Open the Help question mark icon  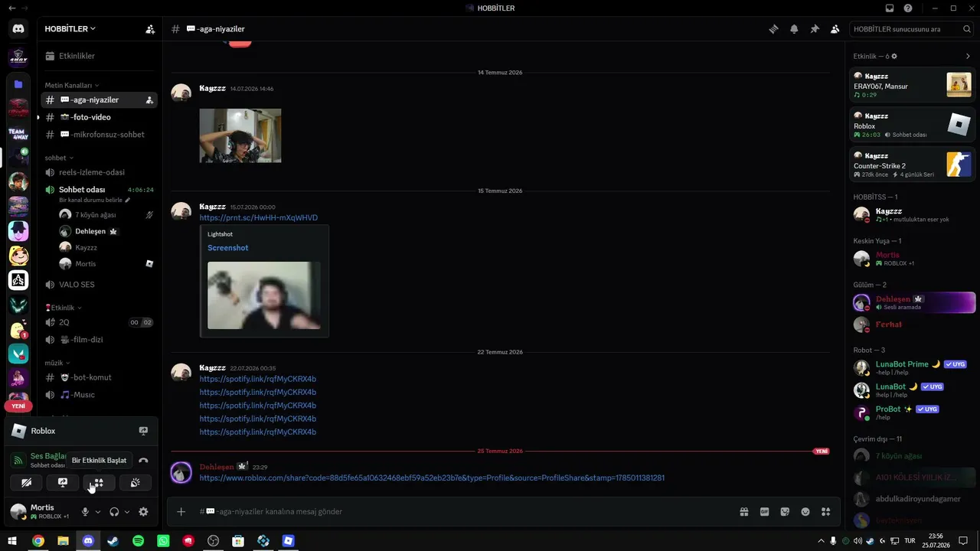[908, 8]
